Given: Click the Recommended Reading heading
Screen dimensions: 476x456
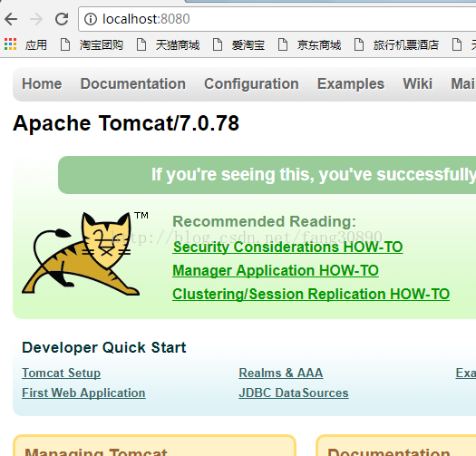Looking at the screenshot, I should tap(264, 221).
